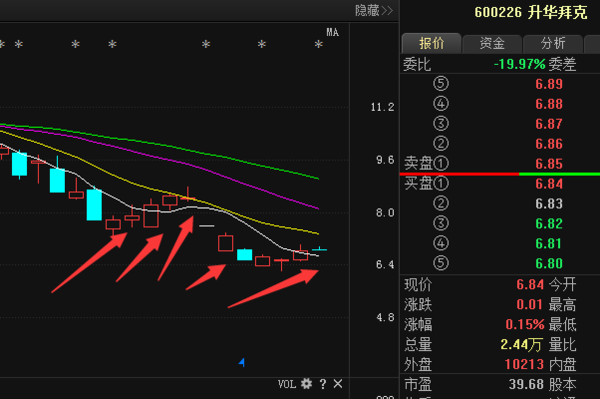Click the 量比 label
This screenshot has width=600, height=399.
[562, 344]
